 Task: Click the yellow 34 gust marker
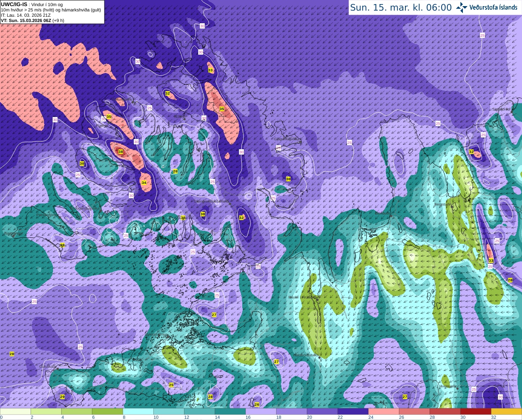click(144, 183)
